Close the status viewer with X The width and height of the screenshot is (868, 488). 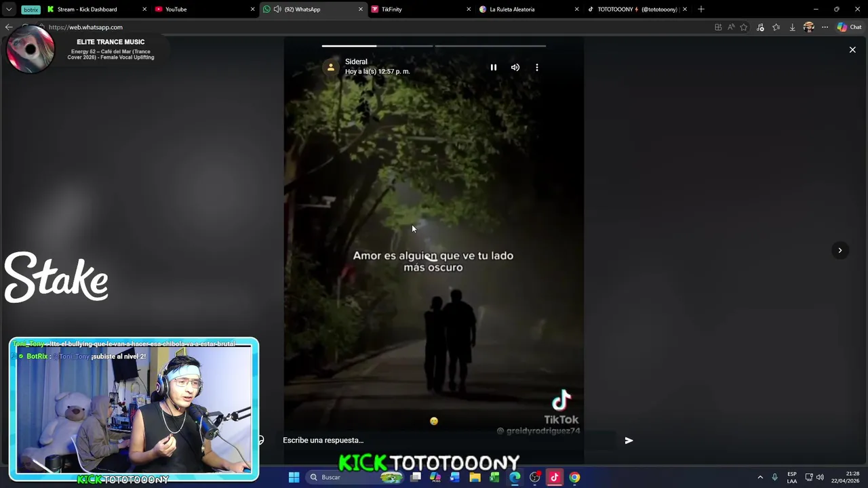pos(852,49)
